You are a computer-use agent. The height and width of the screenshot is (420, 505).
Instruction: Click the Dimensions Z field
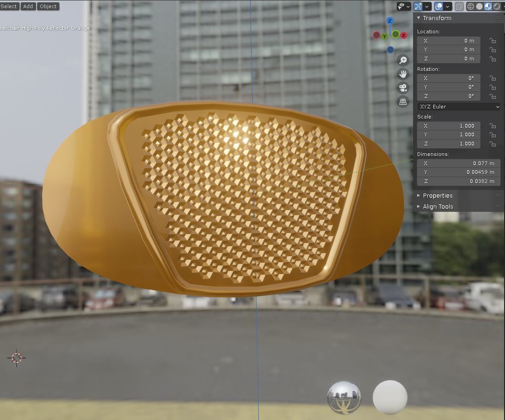[x=458, y=181]
